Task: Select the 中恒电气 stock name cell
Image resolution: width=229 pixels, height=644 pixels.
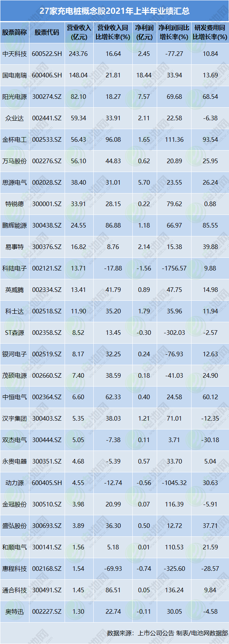Action: (15, 397)
